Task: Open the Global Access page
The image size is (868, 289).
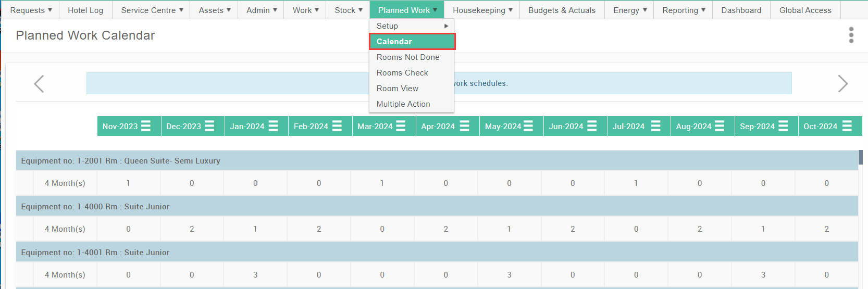Action: 805,10
